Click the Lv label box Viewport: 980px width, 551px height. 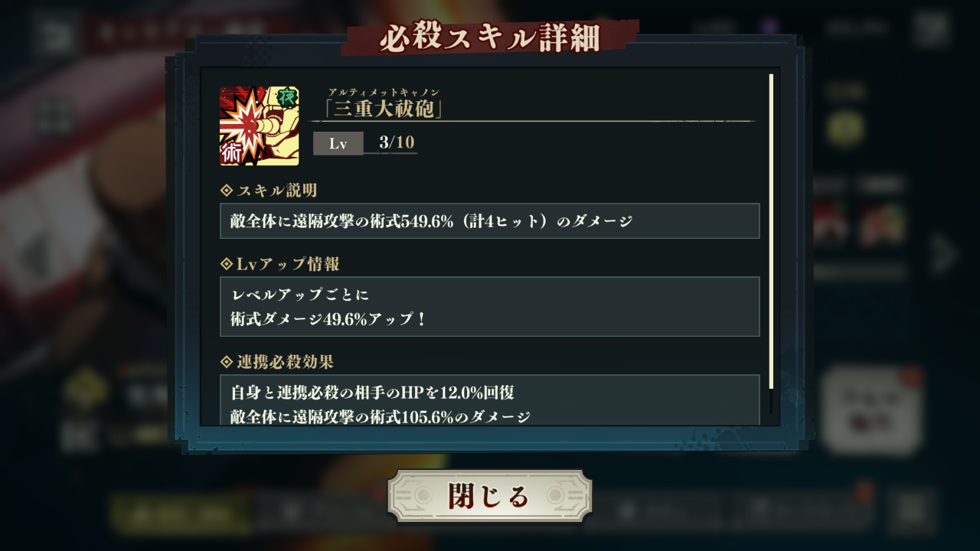tap(338, 143)
